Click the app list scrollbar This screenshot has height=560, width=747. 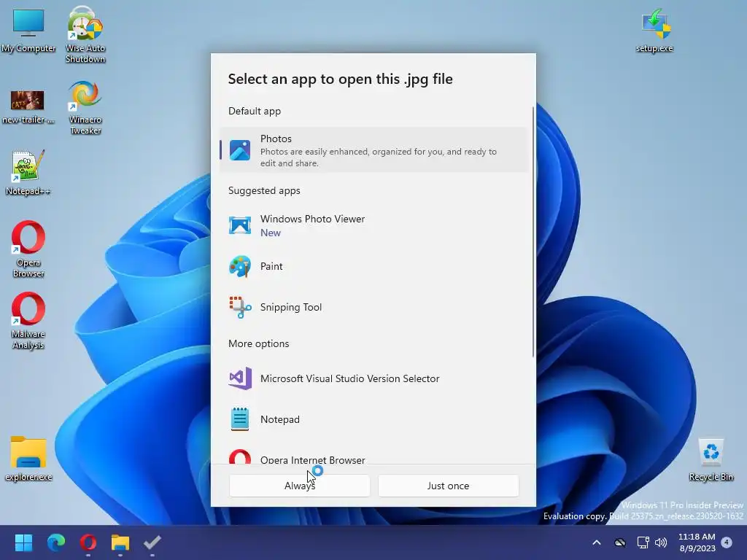[533, 232]
